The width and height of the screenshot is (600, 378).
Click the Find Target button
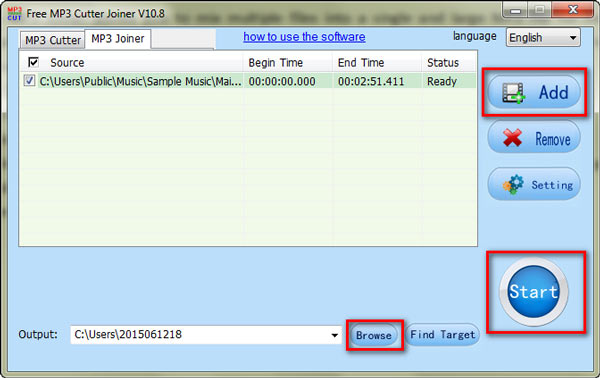pyautogui.click(x=443, y=335)
